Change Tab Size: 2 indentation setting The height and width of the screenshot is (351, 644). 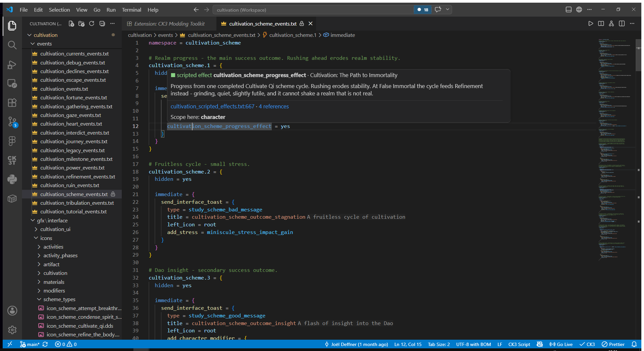click(439, 344)
